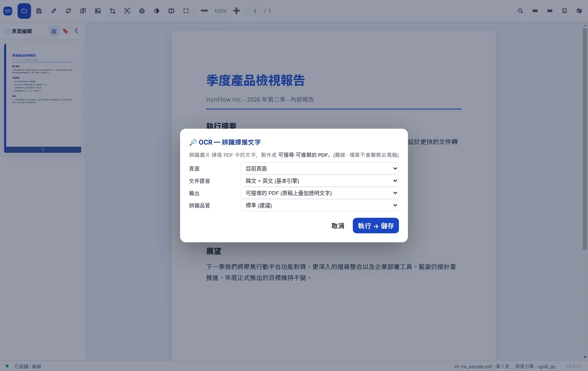This screenshot has height=371, width=588.
Task: Click the zh-tw_sample.pdf status bar entry
Action: click(482, 367)
